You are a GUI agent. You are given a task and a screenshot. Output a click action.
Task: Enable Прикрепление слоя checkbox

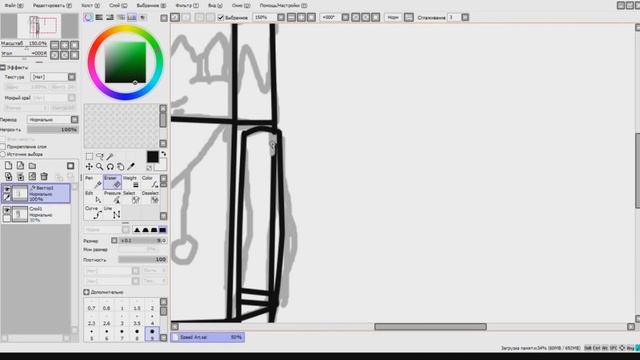point(3,146)
